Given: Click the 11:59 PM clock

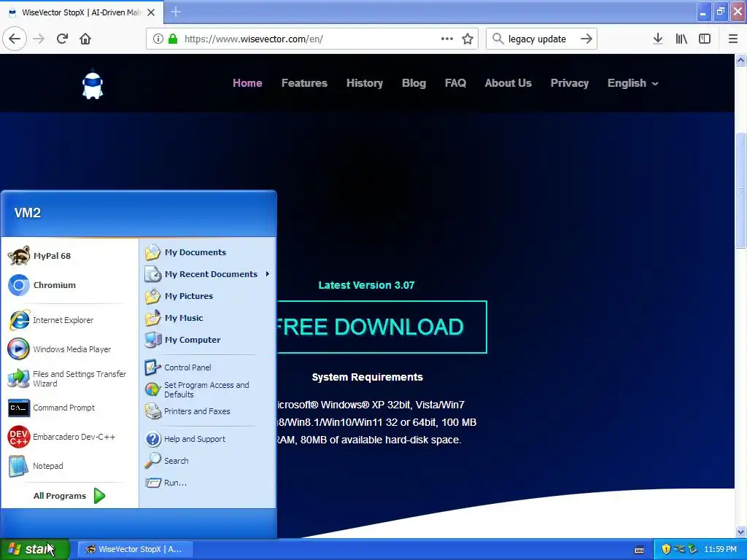Looking at the screenshot, I should [x=720, y=549].
